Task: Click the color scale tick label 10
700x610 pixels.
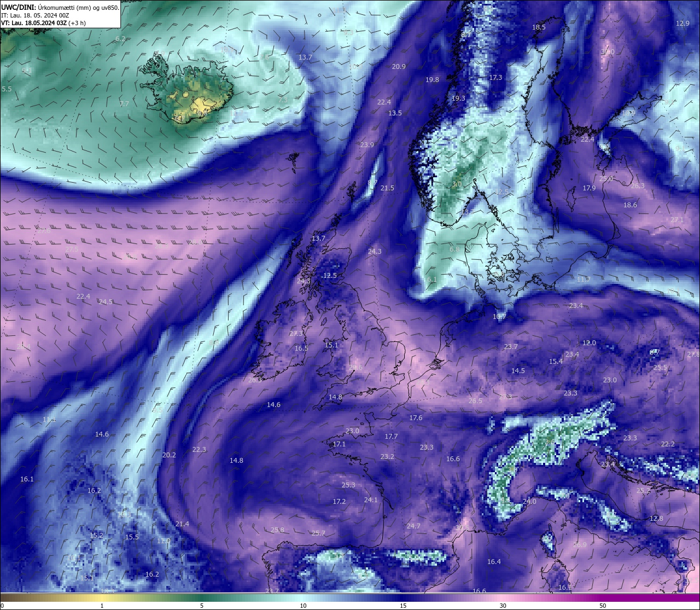Action: point(303,606)
